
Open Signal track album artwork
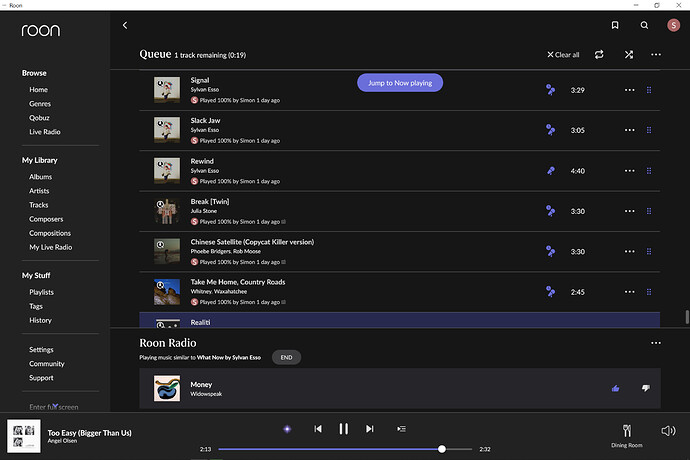pos(167,90)
